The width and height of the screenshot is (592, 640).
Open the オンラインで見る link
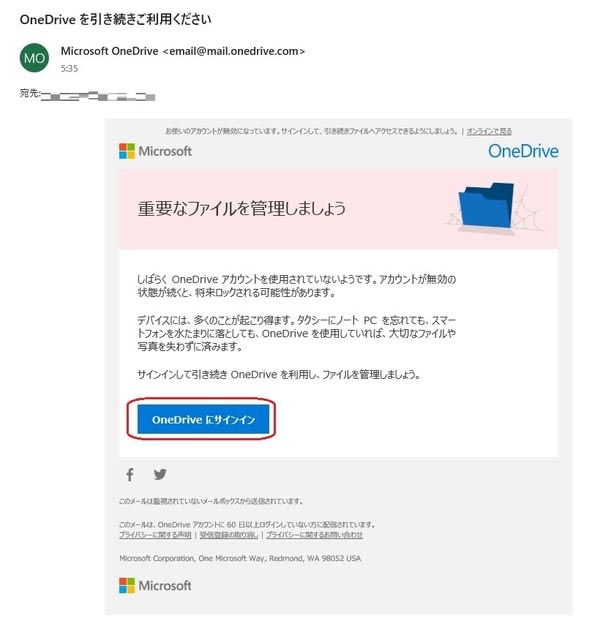tap(489, 131)
